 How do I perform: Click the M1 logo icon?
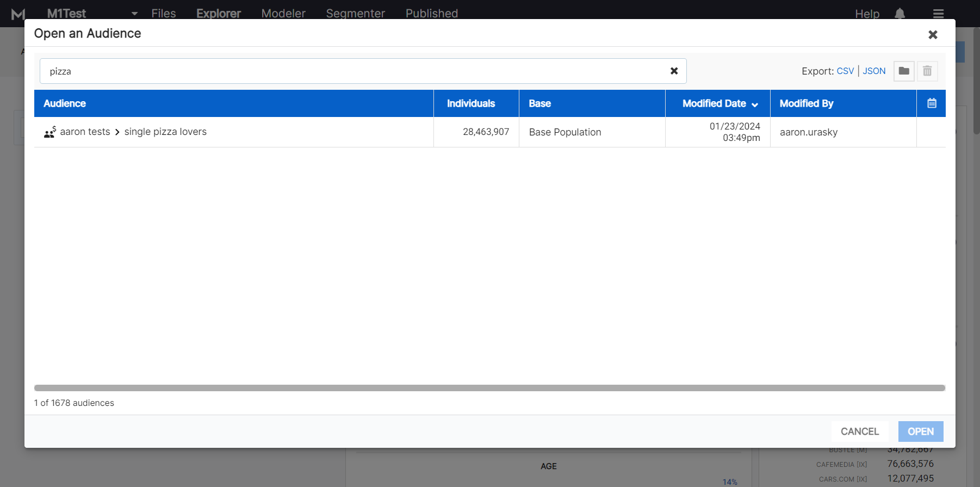coord(18,14)
